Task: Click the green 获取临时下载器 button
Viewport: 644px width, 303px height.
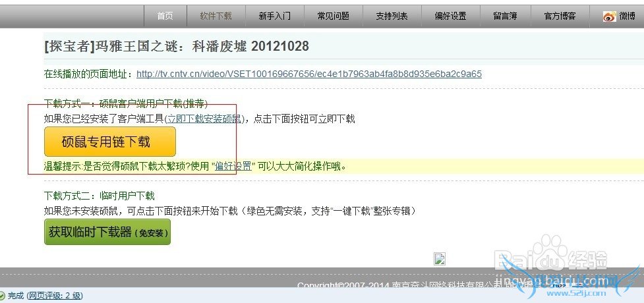Action: click(107, 232)
